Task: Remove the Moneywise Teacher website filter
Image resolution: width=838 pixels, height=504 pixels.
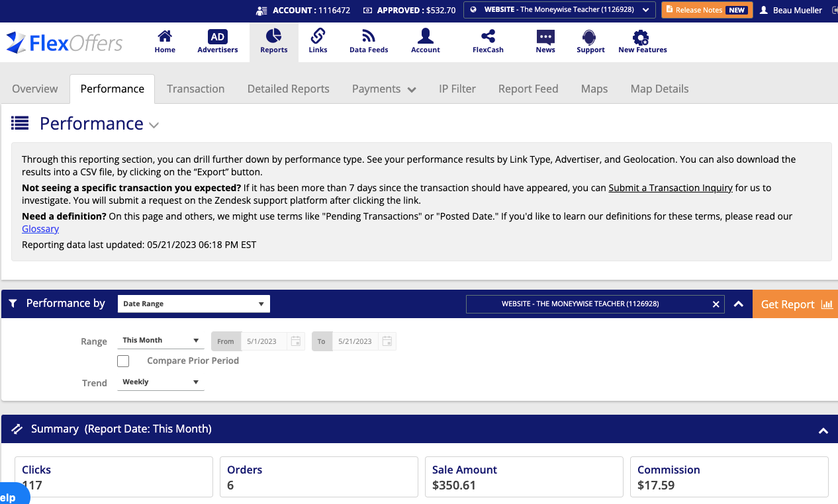Action: [716, 304]
